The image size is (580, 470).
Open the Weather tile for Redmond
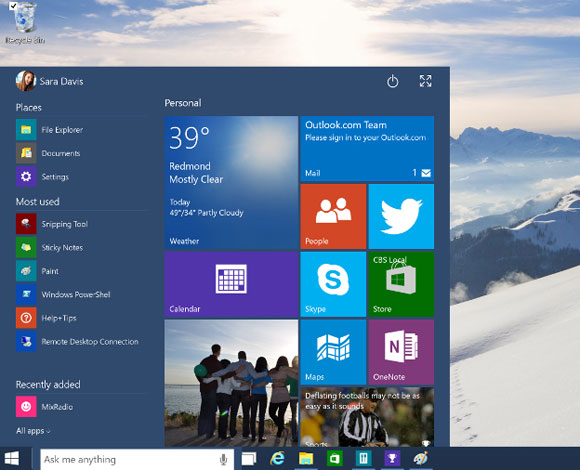point(231,182)
